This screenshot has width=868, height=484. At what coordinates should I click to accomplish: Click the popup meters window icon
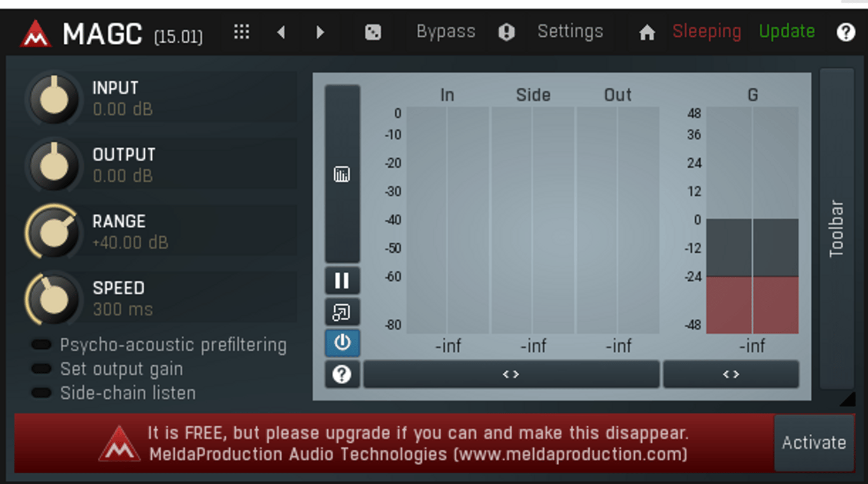(342, 312)
